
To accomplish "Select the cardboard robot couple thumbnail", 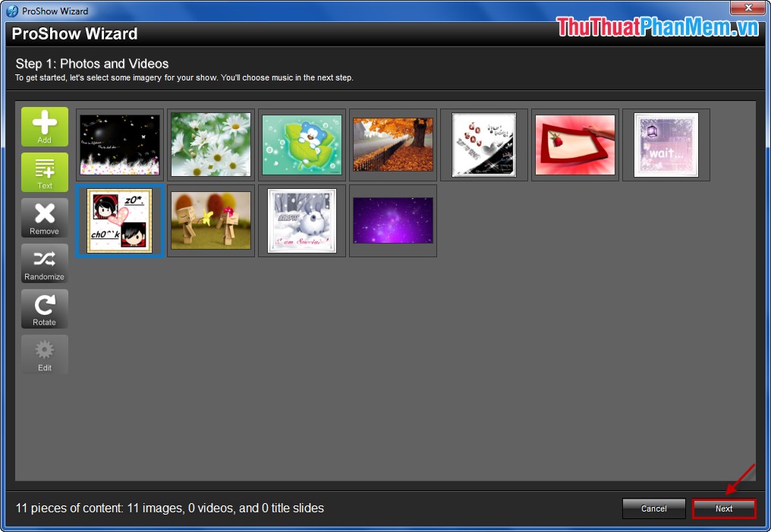I will tap(210, 220).
